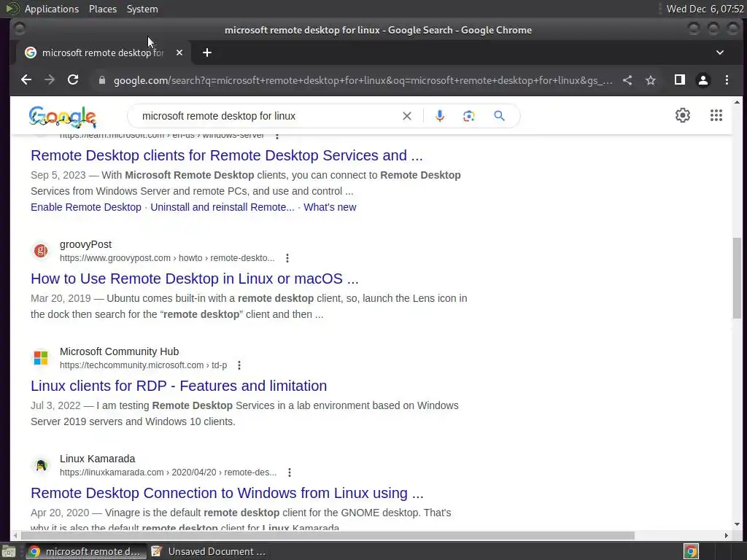Click the Microsoft Community Hub site name

119,351
